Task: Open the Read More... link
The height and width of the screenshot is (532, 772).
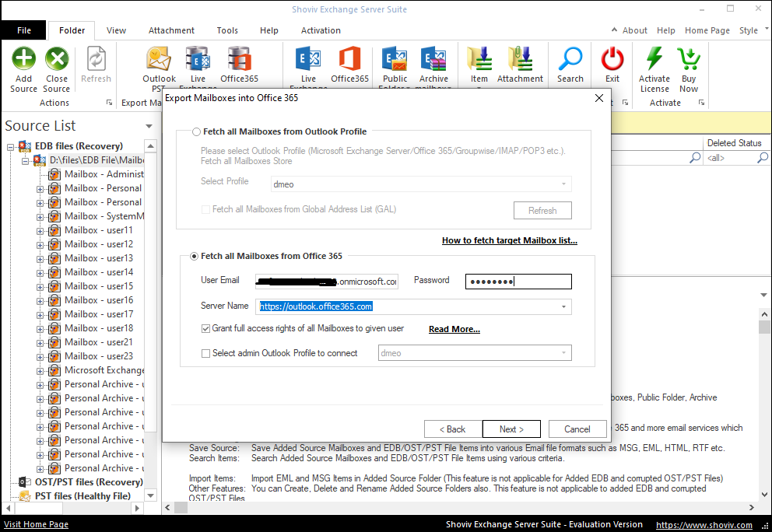Action: click(454, 329)
